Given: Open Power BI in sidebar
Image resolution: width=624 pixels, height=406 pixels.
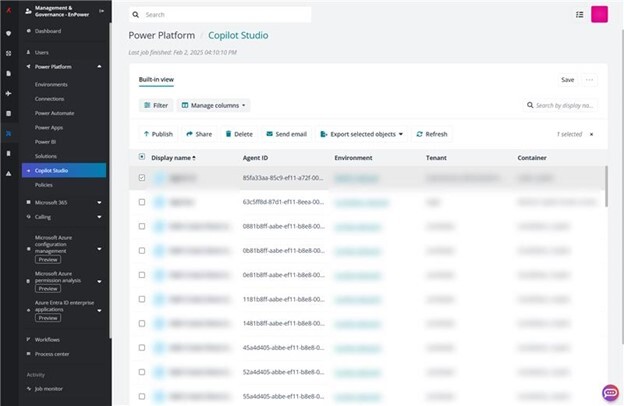Looking at the screenshot, I should click(45, 142).
